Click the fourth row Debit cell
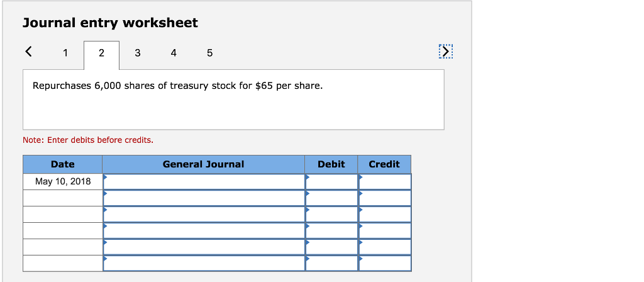The image size is (644, 282). point(331,231)
